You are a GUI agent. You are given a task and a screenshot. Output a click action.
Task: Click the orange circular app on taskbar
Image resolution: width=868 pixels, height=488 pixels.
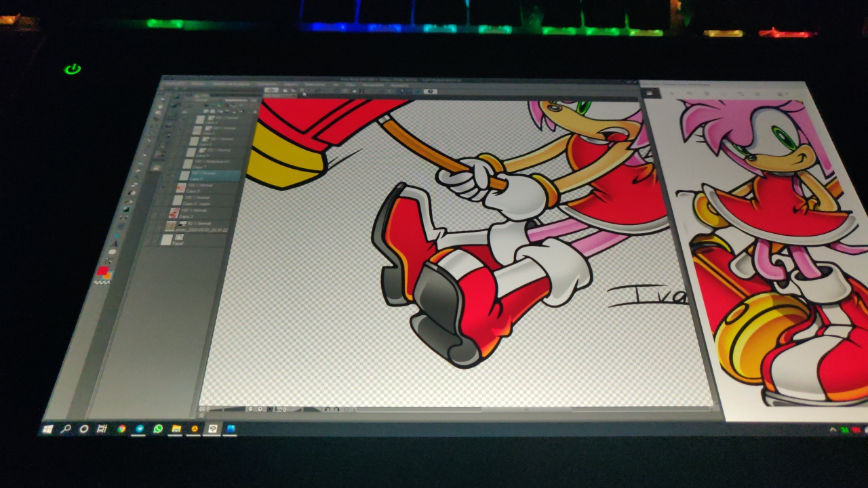click(x=195, y=429)
